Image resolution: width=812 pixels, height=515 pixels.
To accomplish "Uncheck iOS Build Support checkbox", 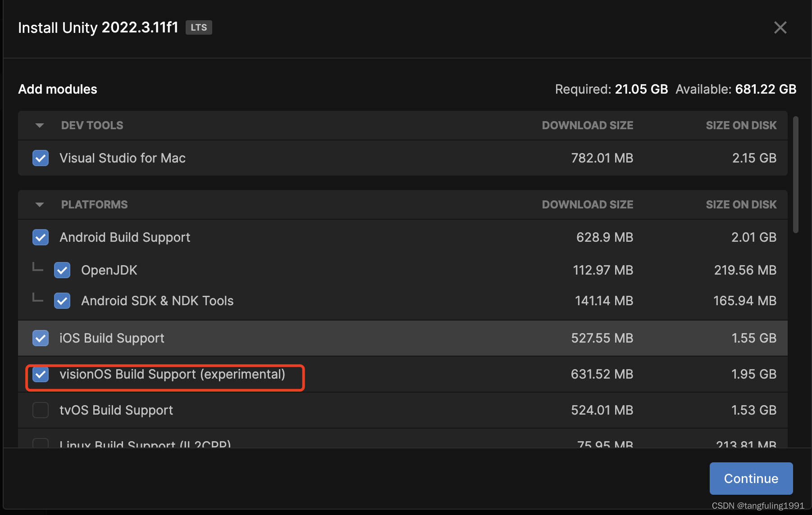I will (41, 338).
